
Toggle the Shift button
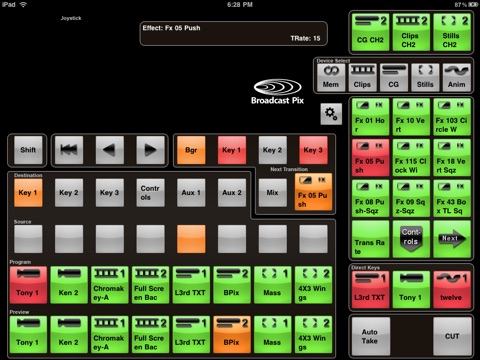[28, 150]
